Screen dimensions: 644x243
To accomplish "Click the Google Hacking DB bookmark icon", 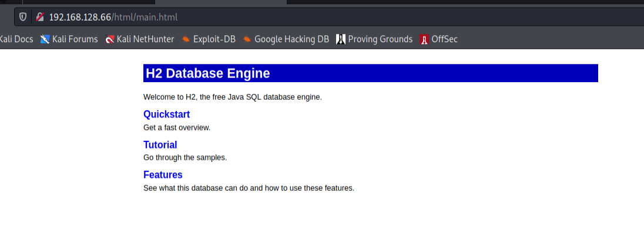I will pyautogui.click(x=247, y=39).
